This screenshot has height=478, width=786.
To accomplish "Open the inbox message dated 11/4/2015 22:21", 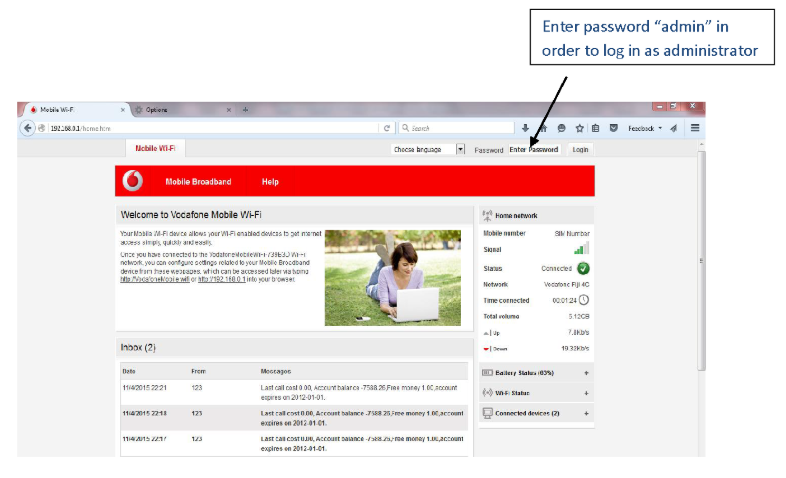I will (294, 392).
